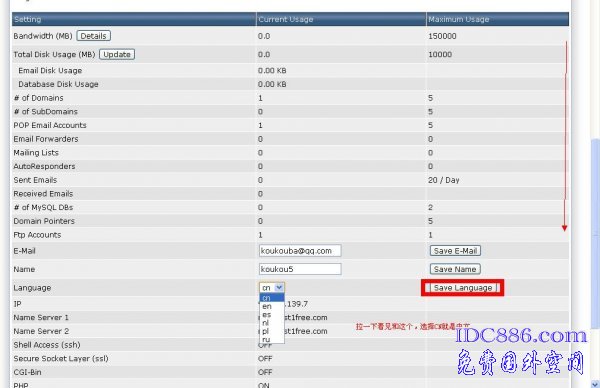
Task: Click the Update button for Total Disk Usage
Action: tap(117, 54)
